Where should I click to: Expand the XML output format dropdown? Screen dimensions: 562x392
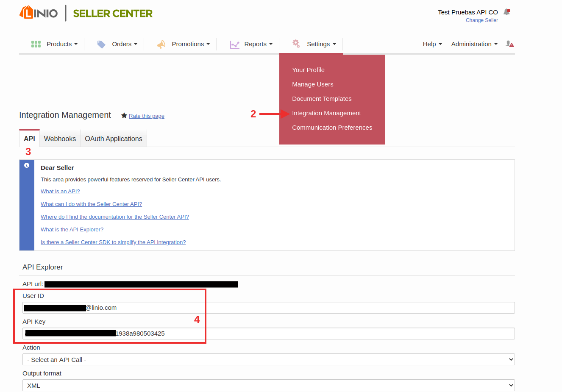click(x=269, y=386)
